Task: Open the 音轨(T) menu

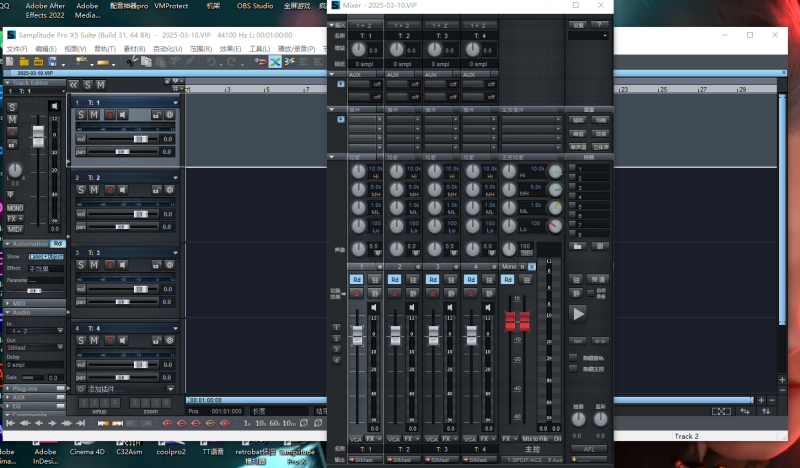Action: point(105,48)
